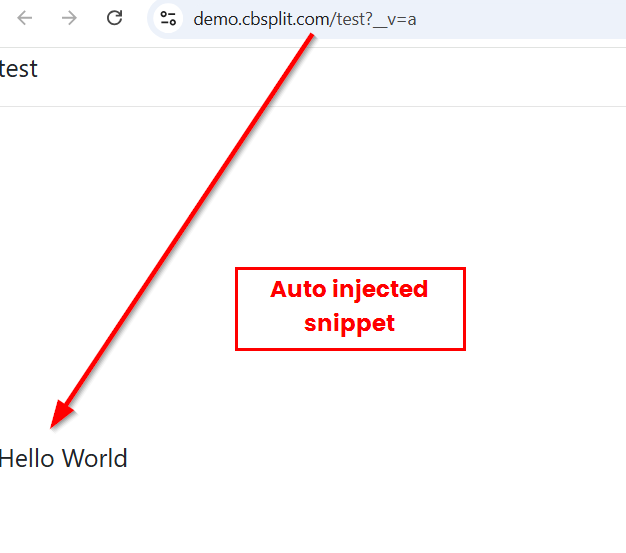Click the "Auto injected" text line
626x553 pixels.
[x=349, y=290]
